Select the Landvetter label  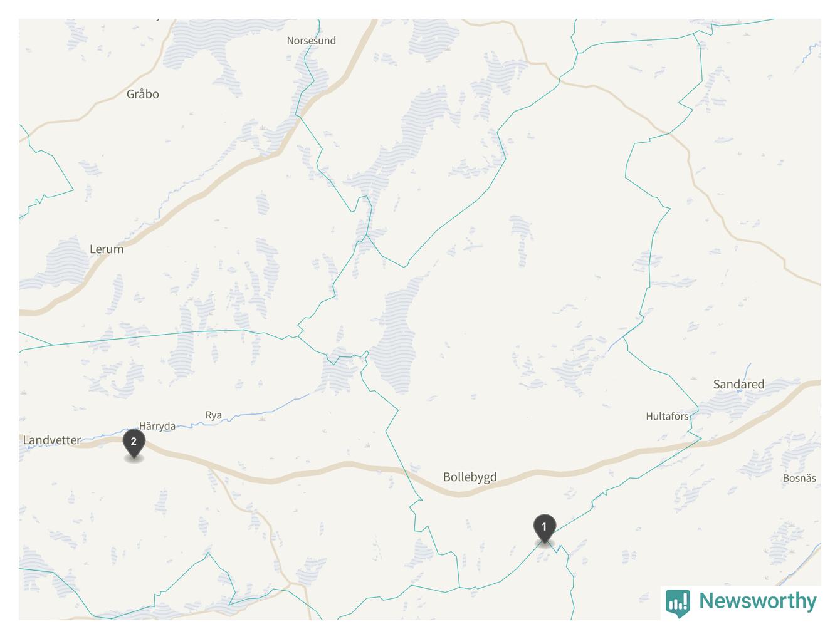pos(51,440)
